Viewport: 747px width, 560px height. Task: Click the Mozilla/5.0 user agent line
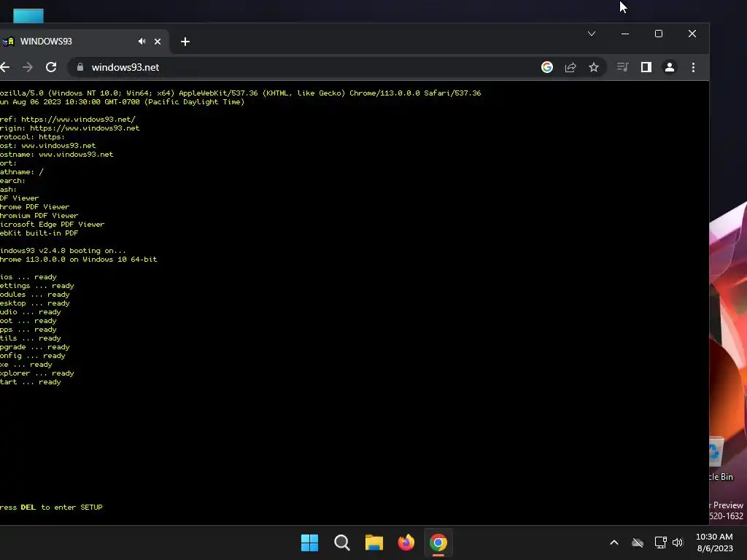pos(240,93)
